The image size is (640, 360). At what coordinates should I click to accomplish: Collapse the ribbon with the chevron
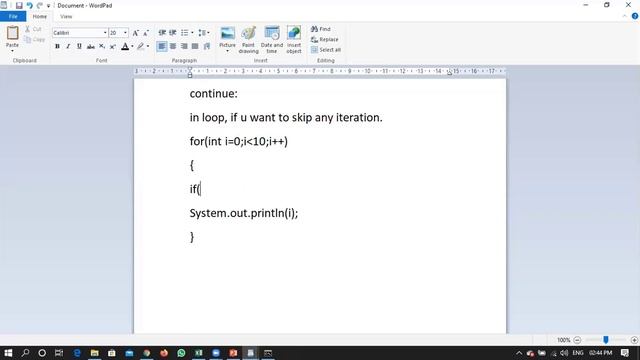(624, 16)
